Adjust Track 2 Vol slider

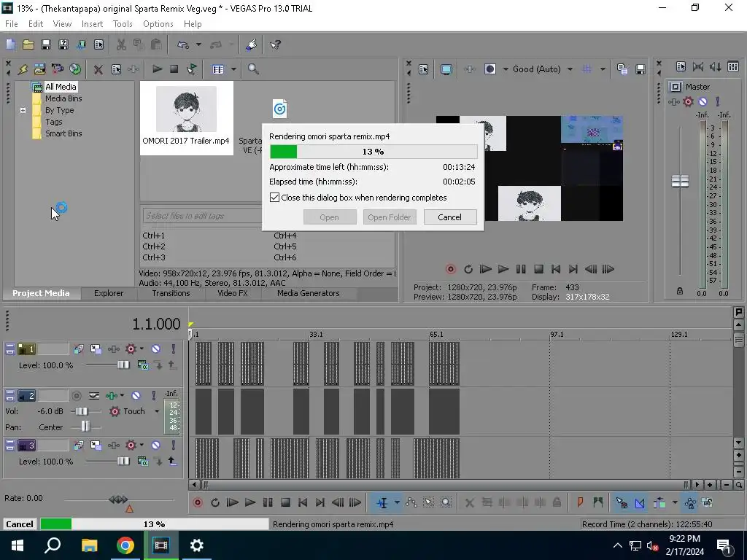(x=82, y=411)
